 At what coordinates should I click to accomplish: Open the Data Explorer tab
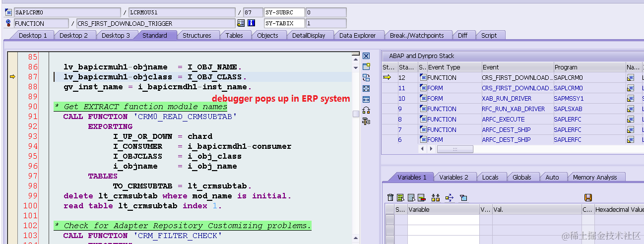pyautogui.click(x=357, y=35)
